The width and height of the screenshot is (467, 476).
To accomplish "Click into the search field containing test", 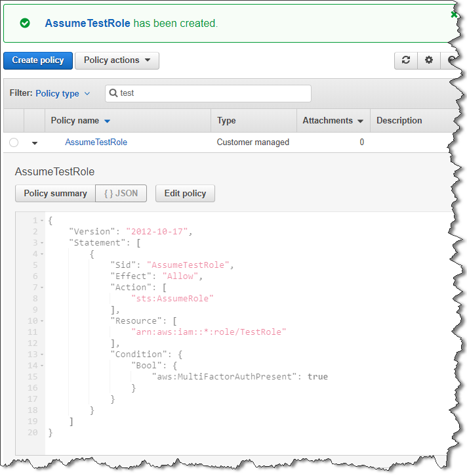I will tap(208, 93).
